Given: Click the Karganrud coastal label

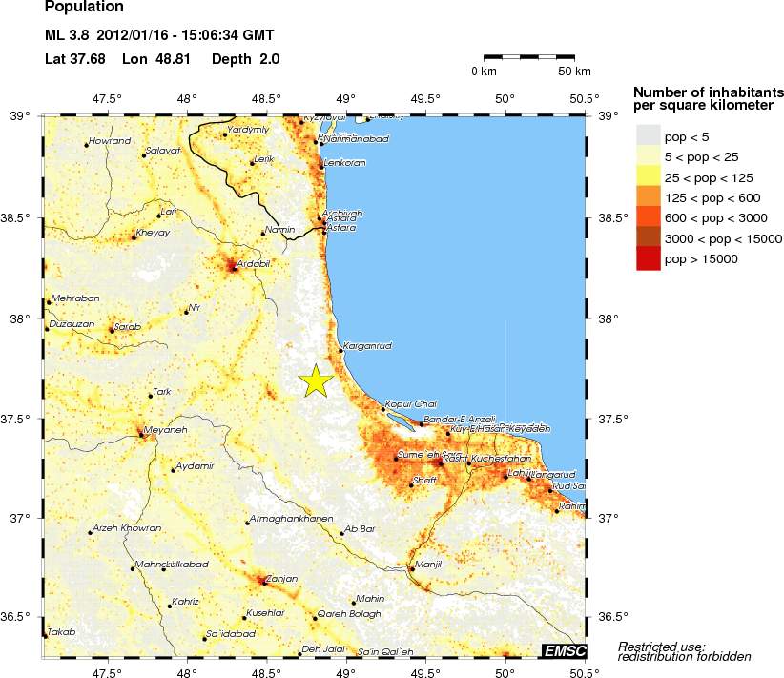Looking at the screenshot, I should coord(367,345).
